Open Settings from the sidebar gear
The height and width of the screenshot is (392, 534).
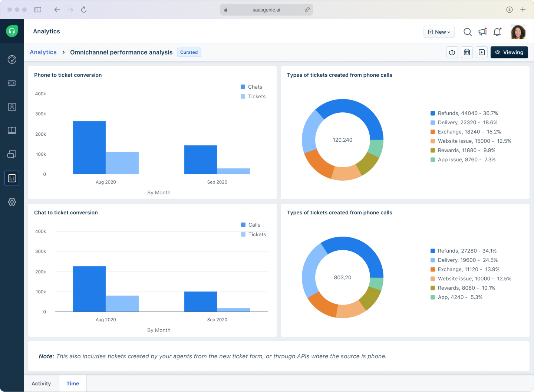point(12,202)
